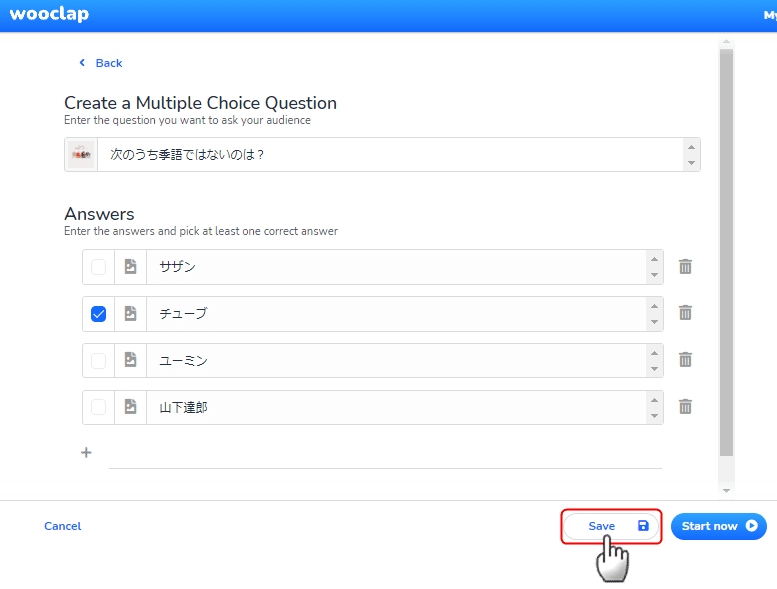Click the empty new answer field
The image size is (777, 589).
pyautogui.click(x=385, y=454)
